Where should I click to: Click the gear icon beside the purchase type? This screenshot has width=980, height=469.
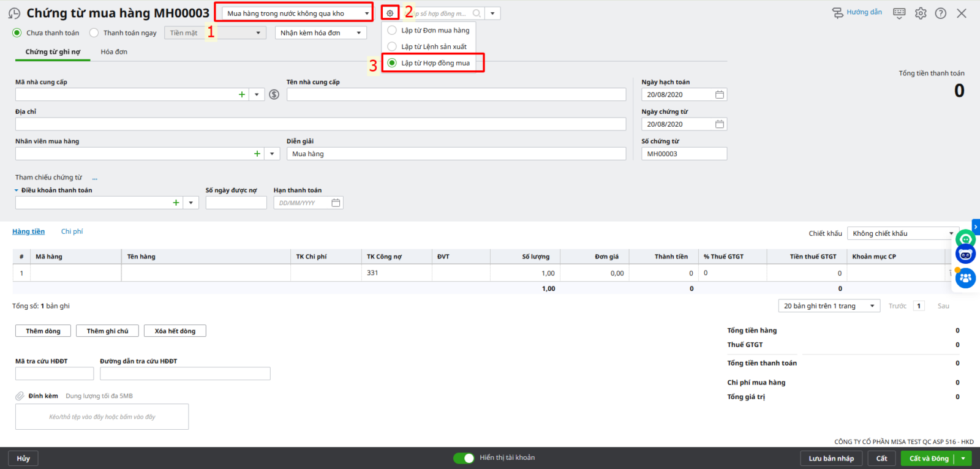click(x=390, y=13)
